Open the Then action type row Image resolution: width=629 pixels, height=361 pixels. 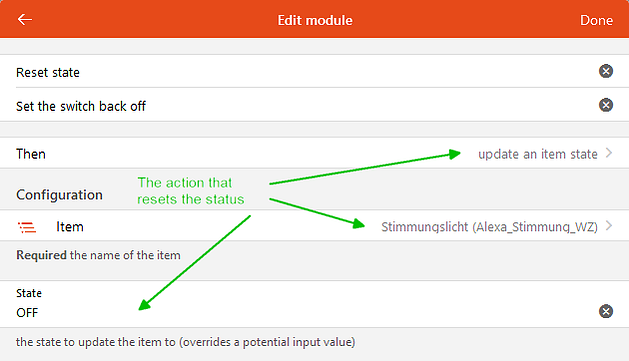[314, 153]
